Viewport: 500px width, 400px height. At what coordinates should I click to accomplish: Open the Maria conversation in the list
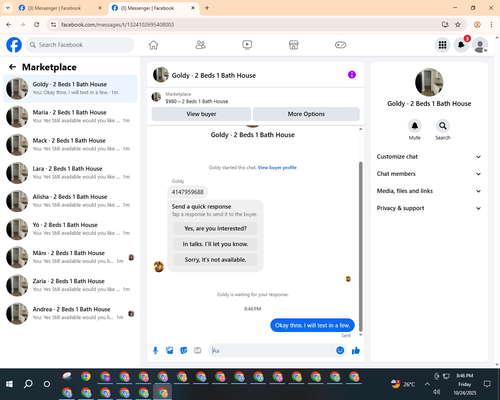pyautogui.click(x=70, y=116)
